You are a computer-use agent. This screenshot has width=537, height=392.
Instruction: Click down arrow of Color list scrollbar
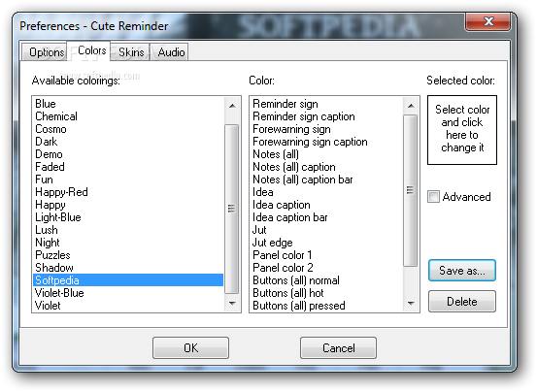tap(411, 303)
